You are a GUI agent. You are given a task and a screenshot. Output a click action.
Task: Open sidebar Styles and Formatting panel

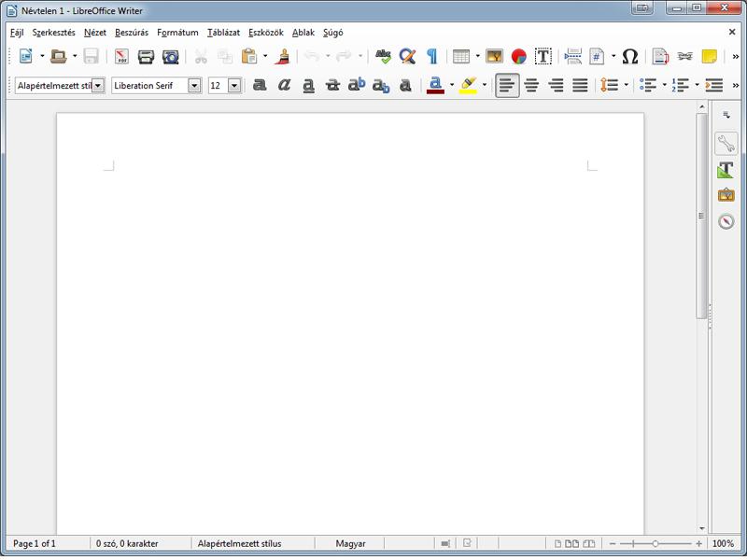click(726, 170)
